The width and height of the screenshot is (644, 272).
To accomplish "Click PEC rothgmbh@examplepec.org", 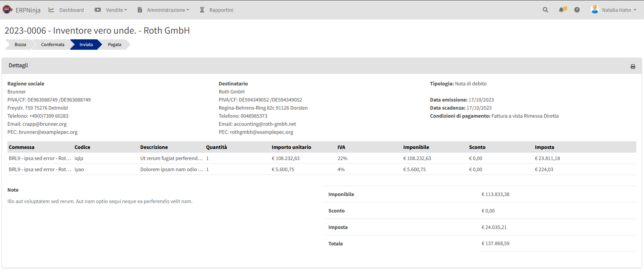I will (261, 132).
